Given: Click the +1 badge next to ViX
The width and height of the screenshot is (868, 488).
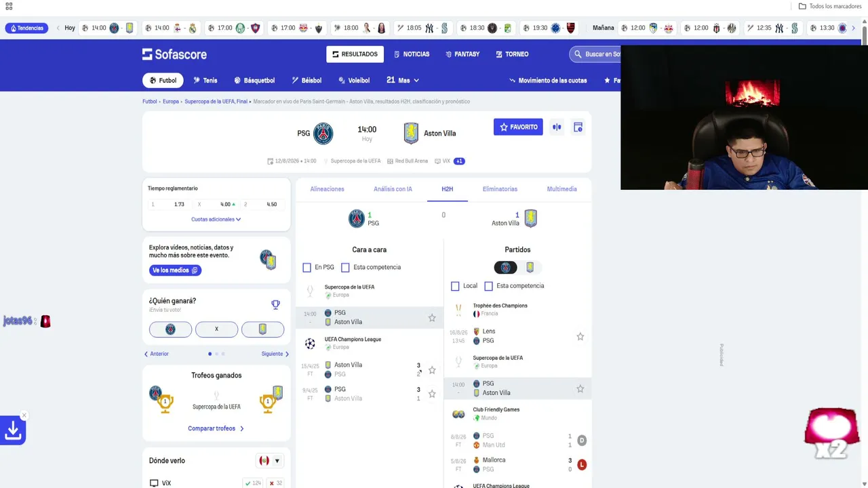Looking at the screenshot, I should [x=459, y=161].
